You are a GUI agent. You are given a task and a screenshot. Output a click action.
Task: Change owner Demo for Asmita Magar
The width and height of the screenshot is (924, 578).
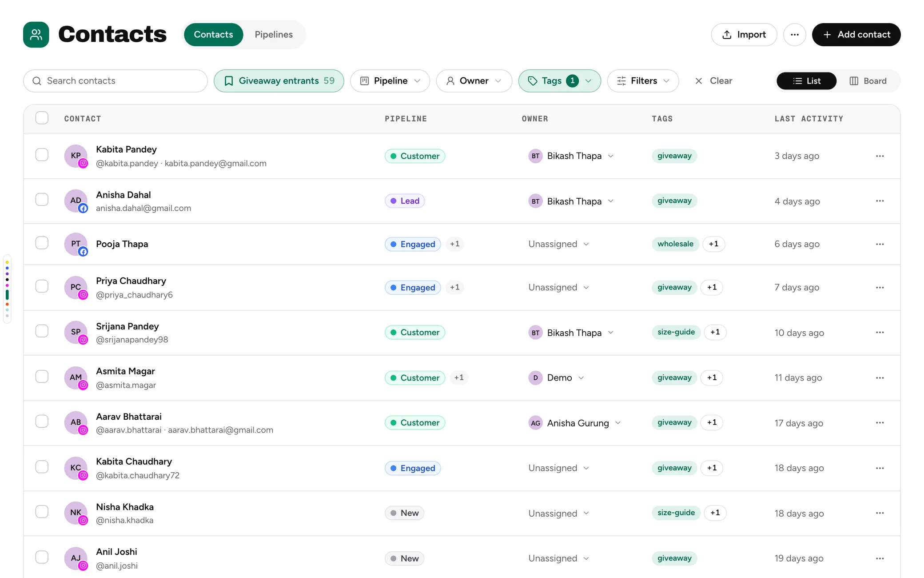coord(556,378)
